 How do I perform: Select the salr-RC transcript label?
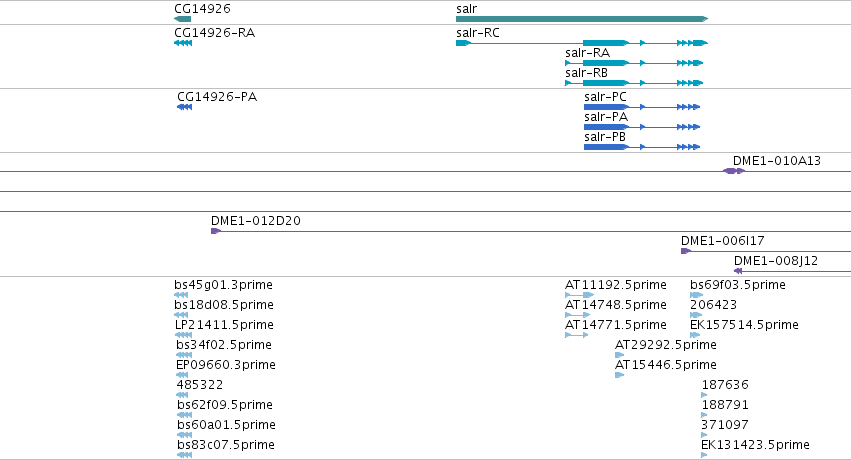[x=478, y=33]
